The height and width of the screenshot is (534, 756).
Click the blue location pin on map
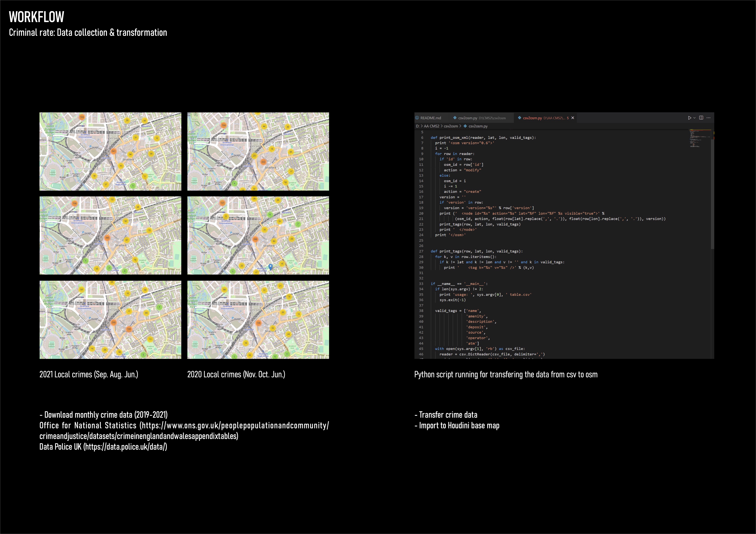click(x=271, y=266)
